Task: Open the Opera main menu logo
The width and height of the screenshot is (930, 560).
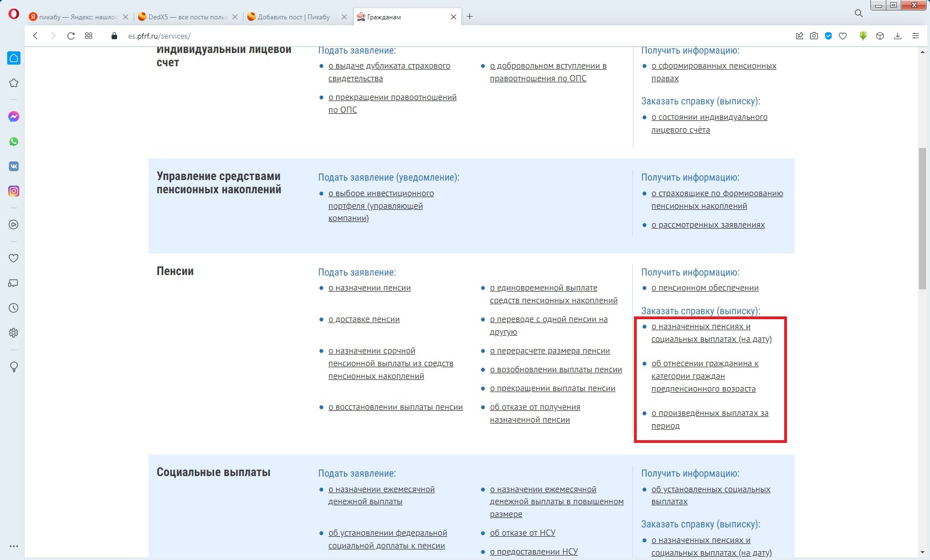Action: [13, 14]
